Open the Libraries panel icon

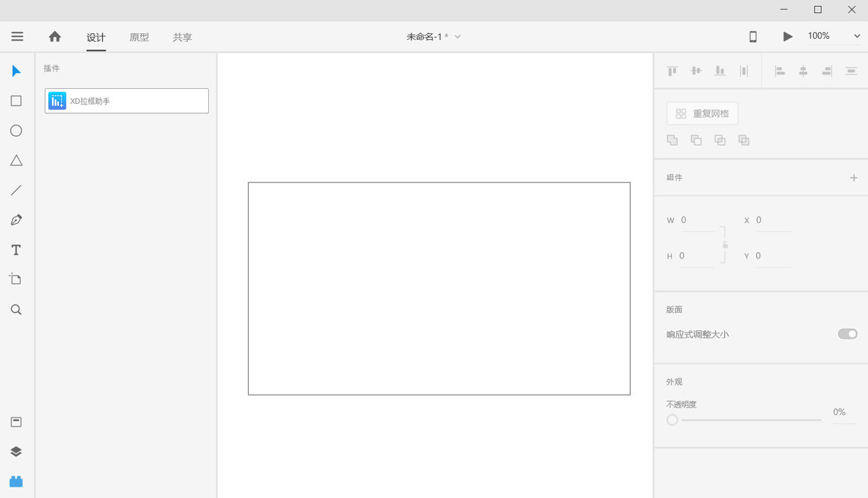tap(16, 422)
